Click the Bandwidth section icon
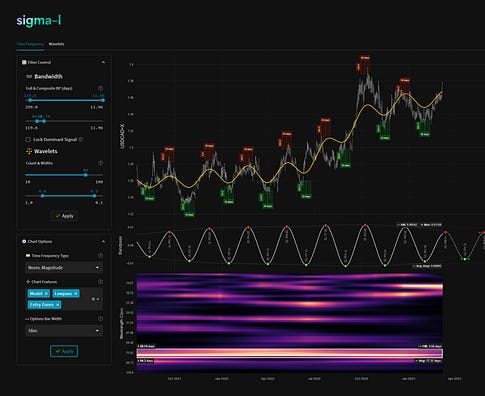 (x=29, y=76)
